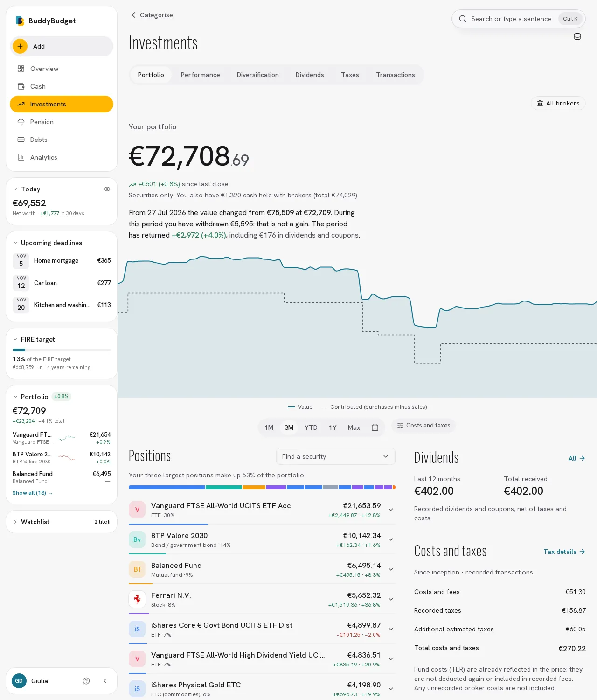
Task: Click Show all (13) positions link
Action: (32, 493)
